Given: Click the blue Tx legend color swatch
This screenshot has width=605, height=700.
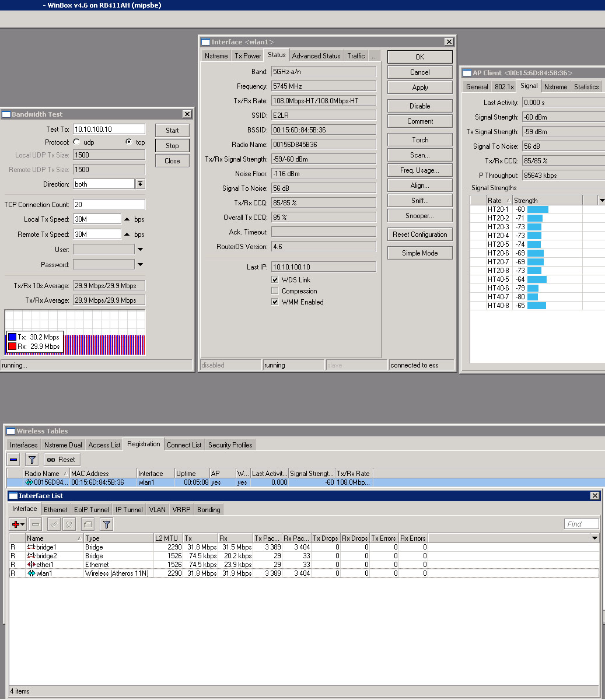Looking at the screenshot, I should click(x=12, y=337).
